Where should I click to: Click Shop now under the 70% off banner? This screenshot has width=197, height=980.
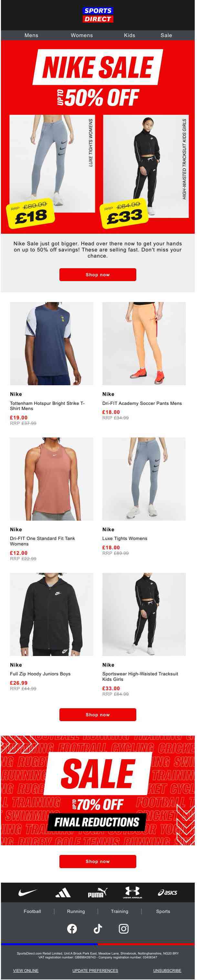(x=98, y=861)
